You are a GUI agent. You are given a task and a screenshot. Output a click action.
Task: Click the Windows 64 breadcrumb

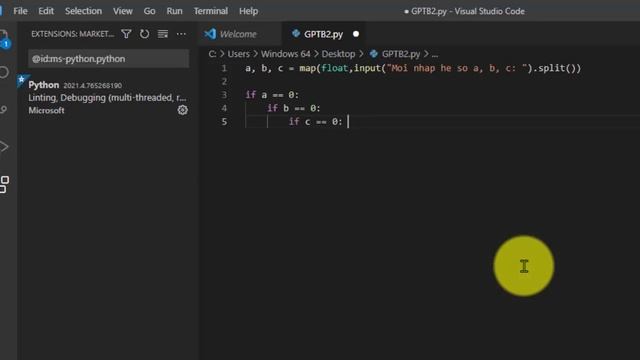click(x=286, y=54)
